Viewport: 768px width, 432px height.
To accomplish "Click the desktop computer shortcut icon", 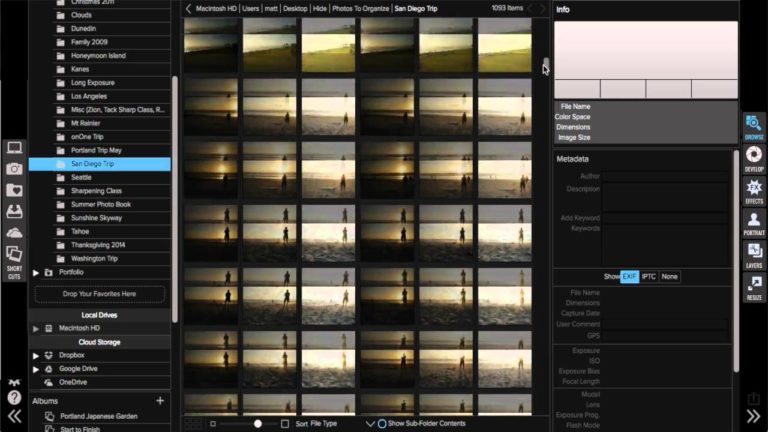I will [14, 147].
